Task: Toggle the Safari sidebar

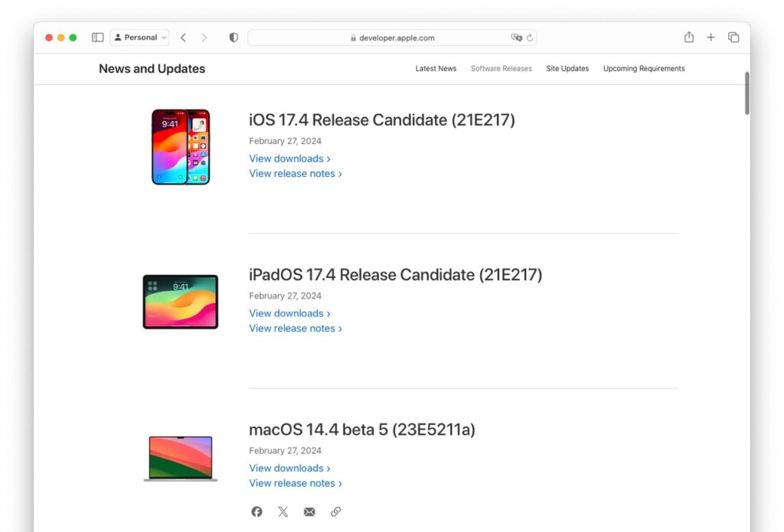Action: point(97,37)
